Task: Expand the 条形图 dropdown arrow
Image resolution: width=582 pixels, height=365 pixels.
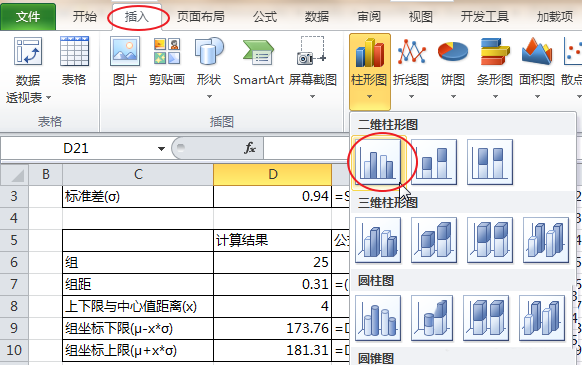Action: point(495,97)
